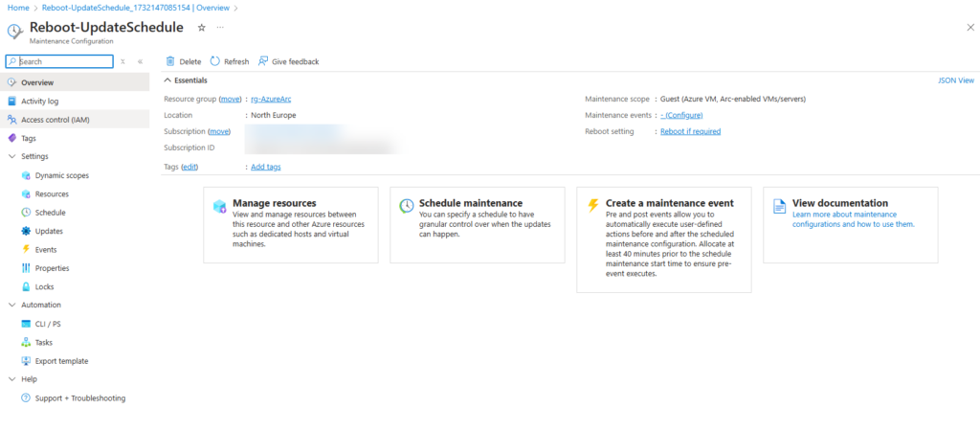Screen dimensions: 980x431
Task: Close the blade with the X button
Action: [x=970, y=27]
